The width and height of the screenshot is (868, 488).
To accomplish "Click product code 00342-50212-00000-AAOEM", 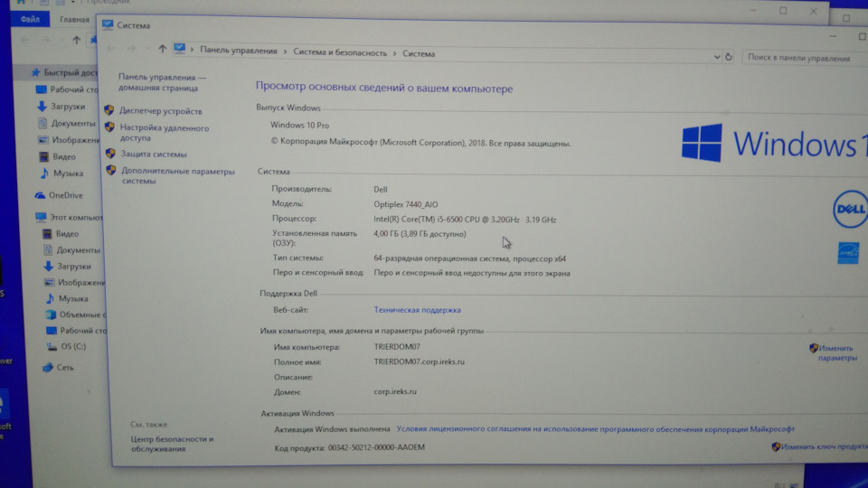I will tap(376, 447).
